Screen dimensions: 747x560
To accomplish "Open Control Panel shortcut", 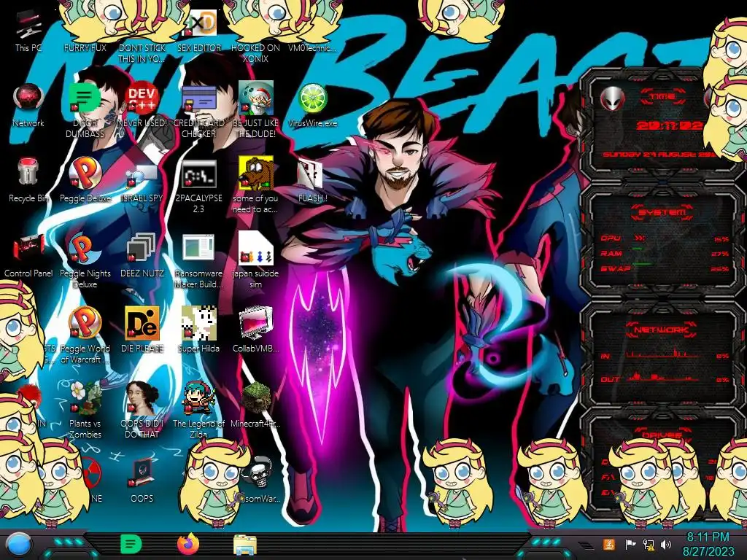I will pyautogui.click(x=28, y=255).
